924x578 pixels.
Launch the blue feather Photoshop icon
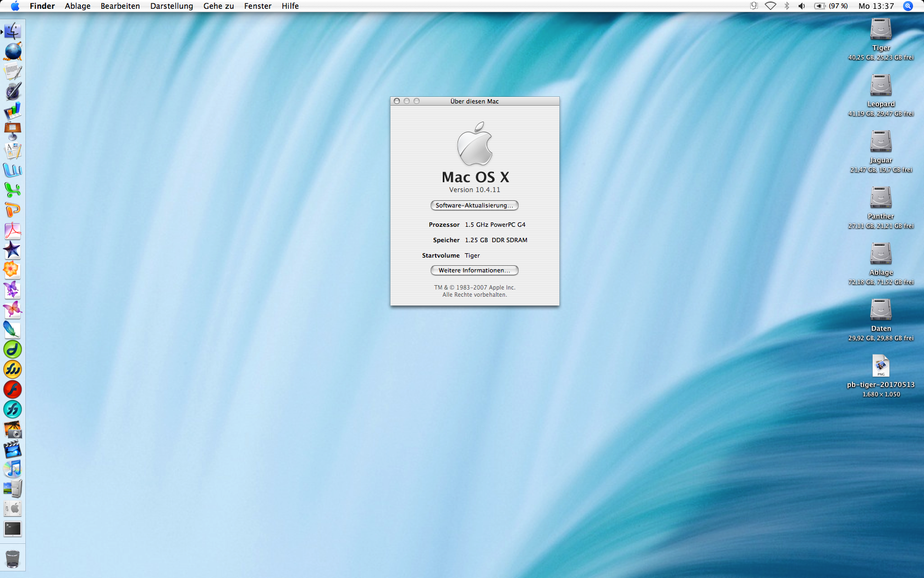click(13, 329)
